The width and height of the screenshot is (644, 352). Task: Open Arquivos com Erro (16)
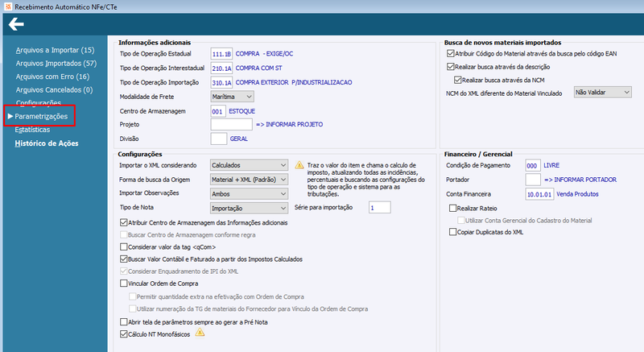click(52, 77)
